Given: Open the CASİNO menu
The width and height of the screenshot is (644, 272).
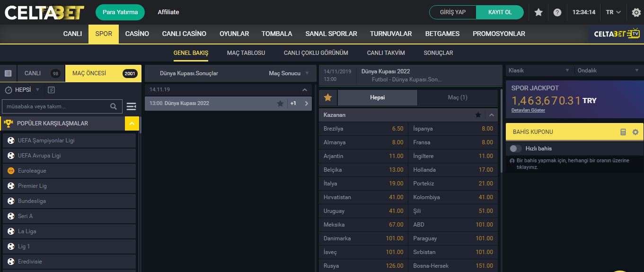Looking at the screenshot, I should tap(137, 34).
